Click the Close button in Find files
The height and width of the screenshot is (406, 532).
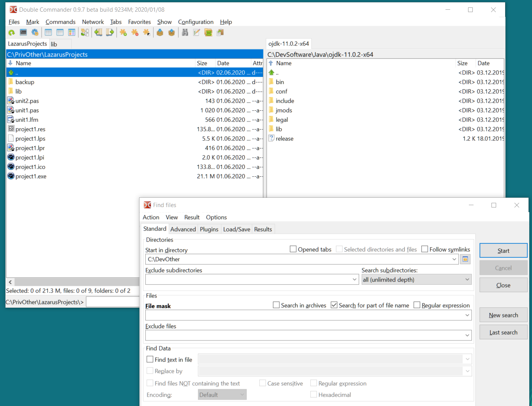503,285
